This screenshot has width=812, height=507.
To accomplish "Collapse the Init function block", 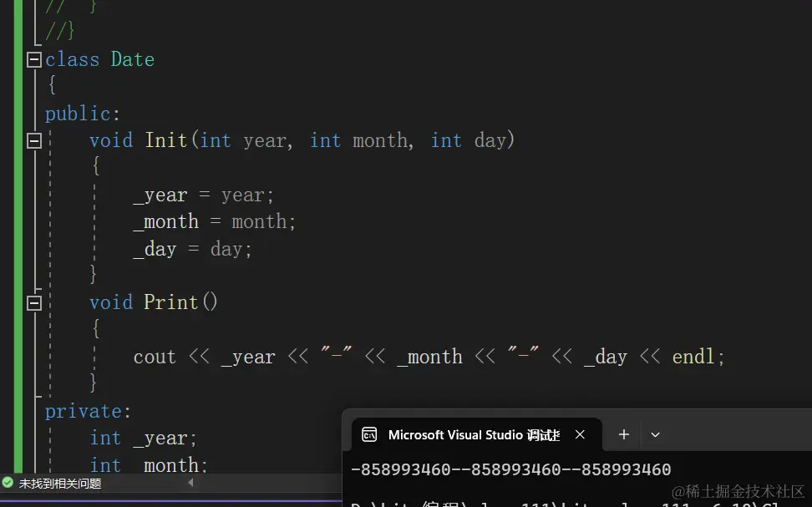I will click(33, 141).
